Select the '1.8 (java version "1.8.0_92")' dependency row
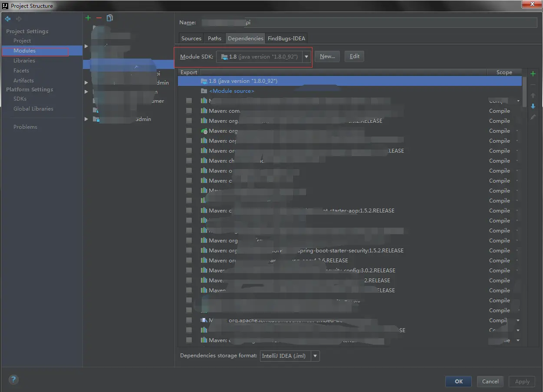 coord(350,81)
